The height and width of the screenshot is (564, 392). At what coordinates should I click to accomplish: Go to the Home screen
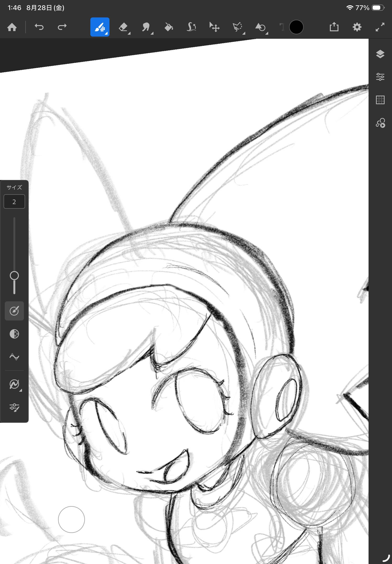(x=12, y=27)
